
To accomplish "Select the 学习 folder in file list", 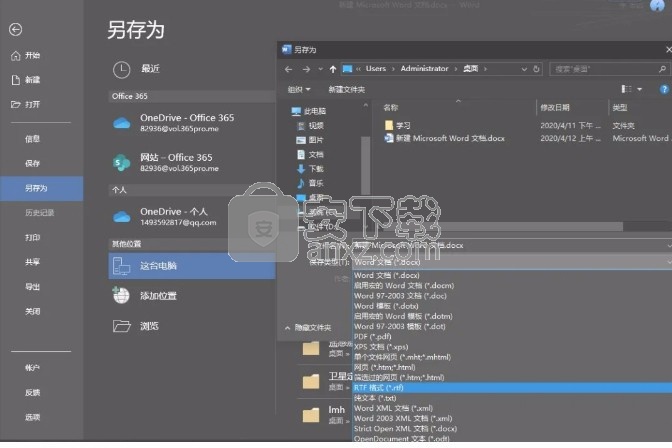I will click(x=398, y=125).
